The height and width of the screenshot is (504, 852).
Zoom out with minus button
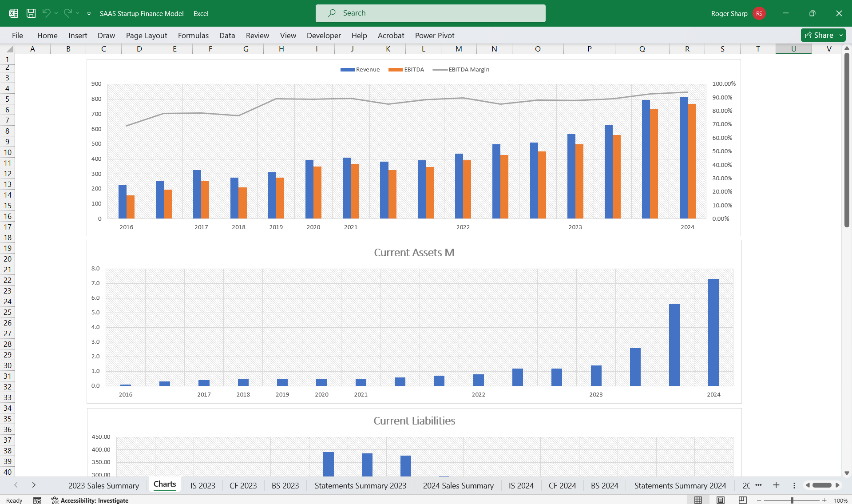click(759, 500)
